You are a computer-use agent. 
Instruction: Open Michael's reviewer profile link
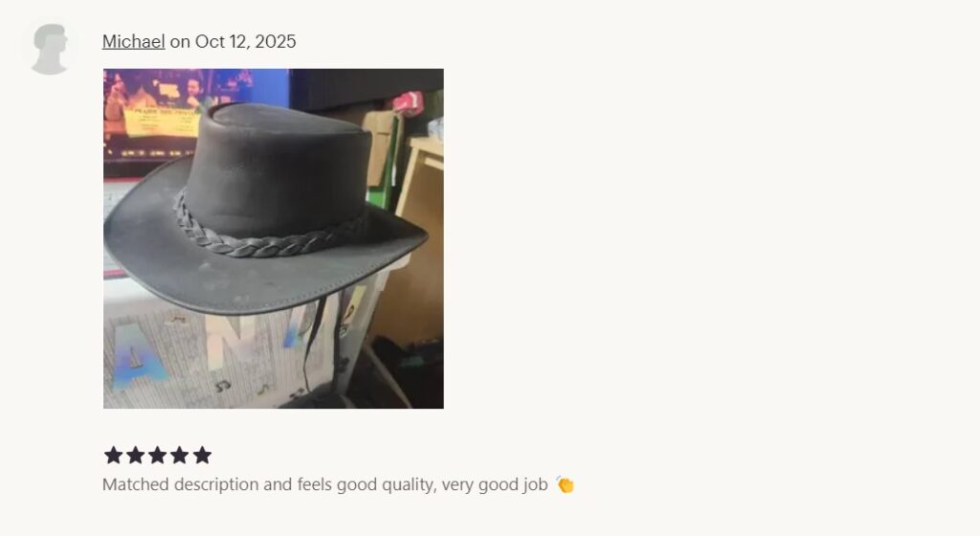pyautogui.click(x=133, y=41)
